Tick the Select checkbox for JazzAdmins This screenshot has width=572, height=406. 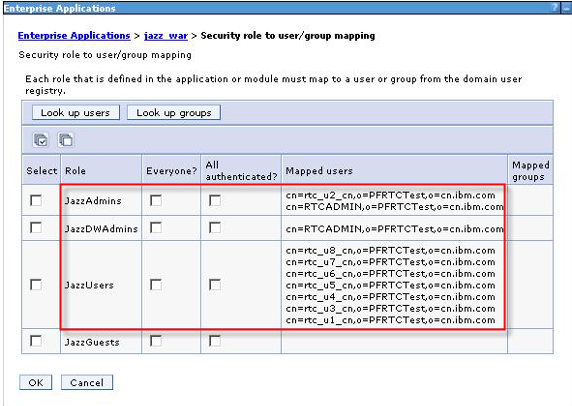click(36, 200)
